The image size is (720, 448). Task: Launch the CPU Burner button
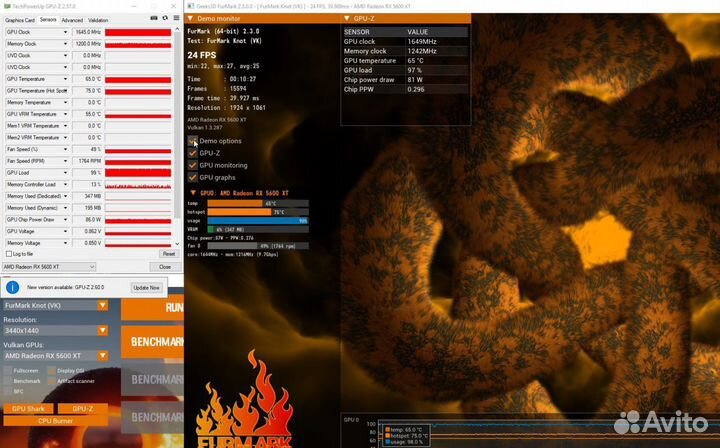55,421
